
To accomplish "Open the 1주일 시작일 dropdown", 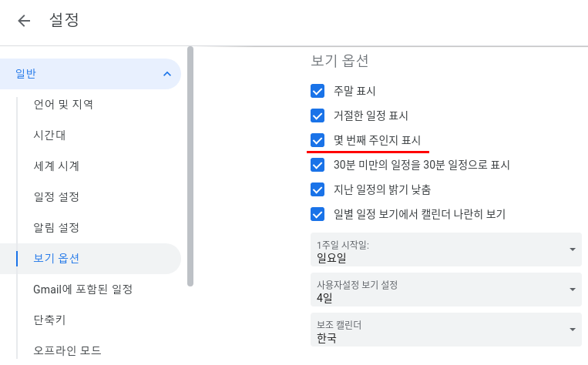I will pos(446,249).
